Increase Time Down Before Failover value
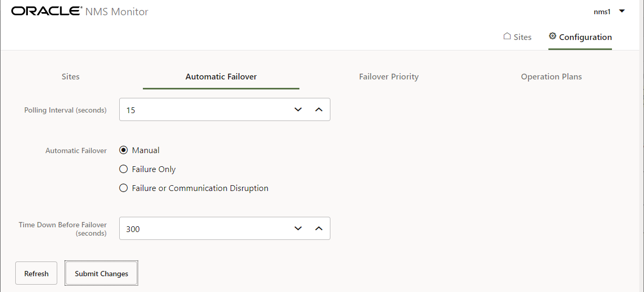This screenshot has width=644, height=292. tap(318, 228)
